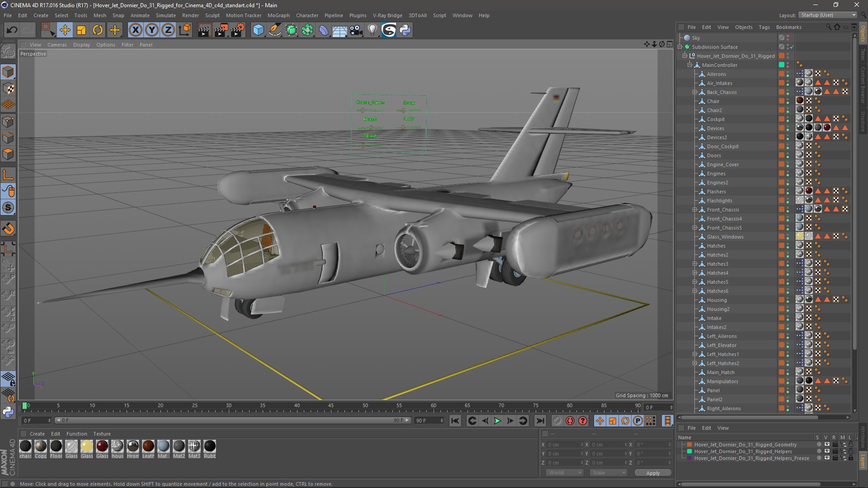
Task: Click Render View clapperboard icon
Action: pos(204,30)
